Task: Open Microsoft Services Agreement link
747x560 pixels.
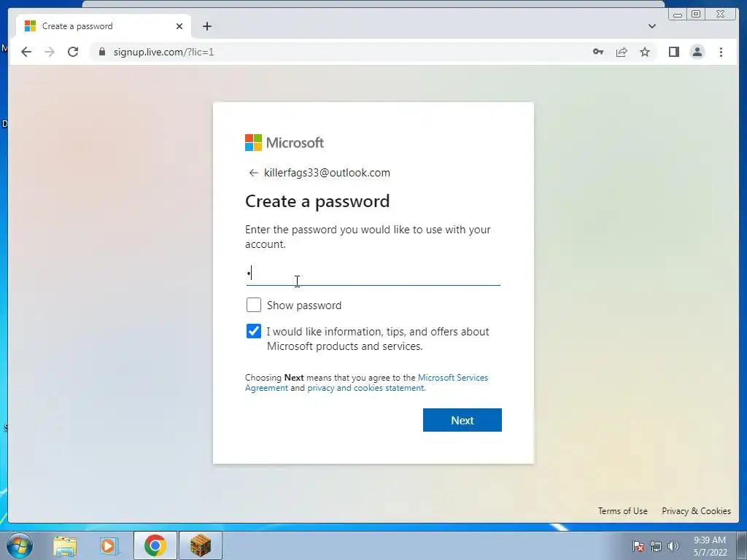Action: (x=367, y=383)
